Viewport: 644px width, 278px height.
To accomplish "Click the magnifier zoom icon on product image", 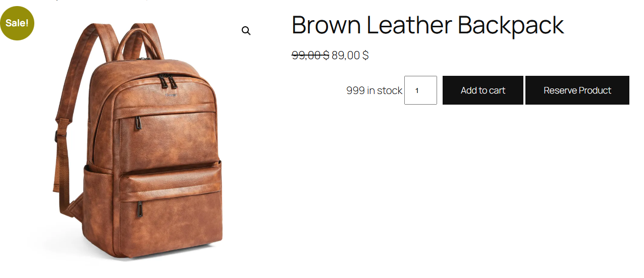I will coord(246,31).
